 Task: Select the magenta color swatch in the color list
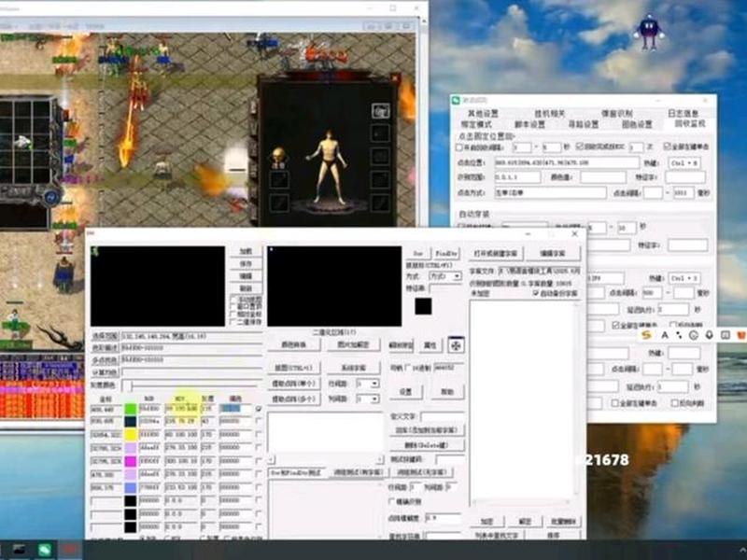(x=130, y=461)
